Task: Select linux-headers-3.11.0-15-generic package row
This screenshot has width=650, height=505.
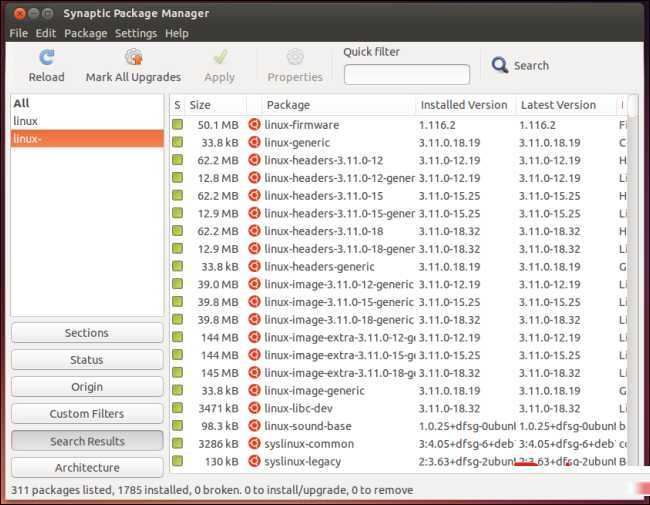Action: (399, 213)
